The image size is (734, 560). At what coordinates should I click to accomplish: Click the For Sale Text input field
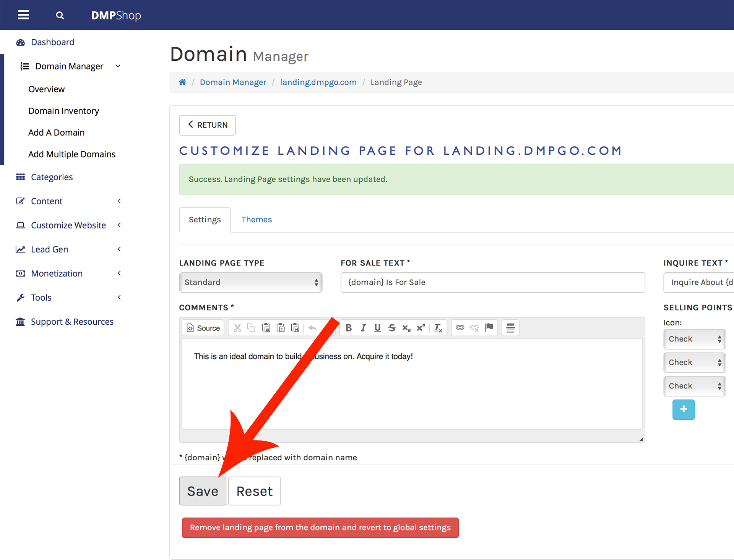click(x=492, y=282)
